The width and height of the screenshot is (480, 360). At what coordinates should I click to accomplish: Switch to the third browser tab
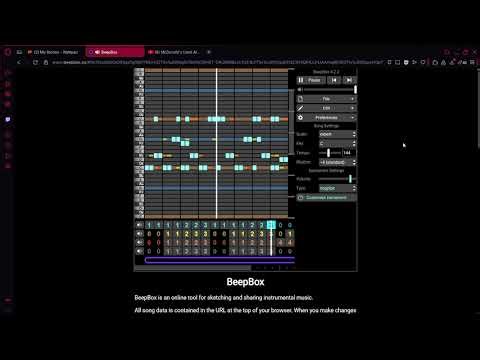pyautogui.click(x=174, y=52)
